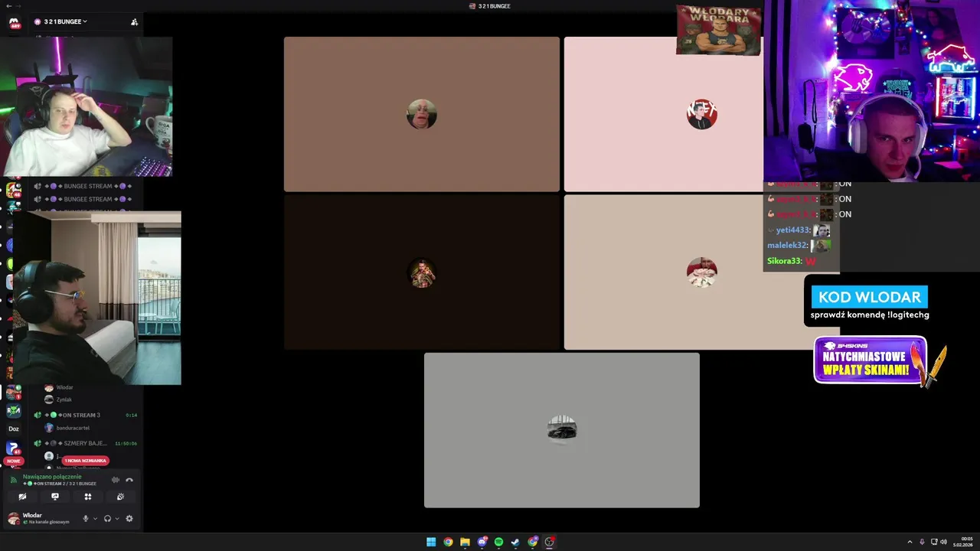980x551 pixels.
Task: Open the RM green server icon
Action: click(14, 410)
